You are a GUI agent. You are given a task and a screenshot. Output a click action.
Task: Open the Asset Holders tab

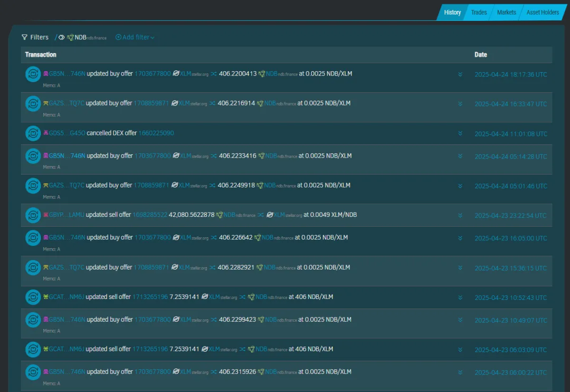(542, 12)
